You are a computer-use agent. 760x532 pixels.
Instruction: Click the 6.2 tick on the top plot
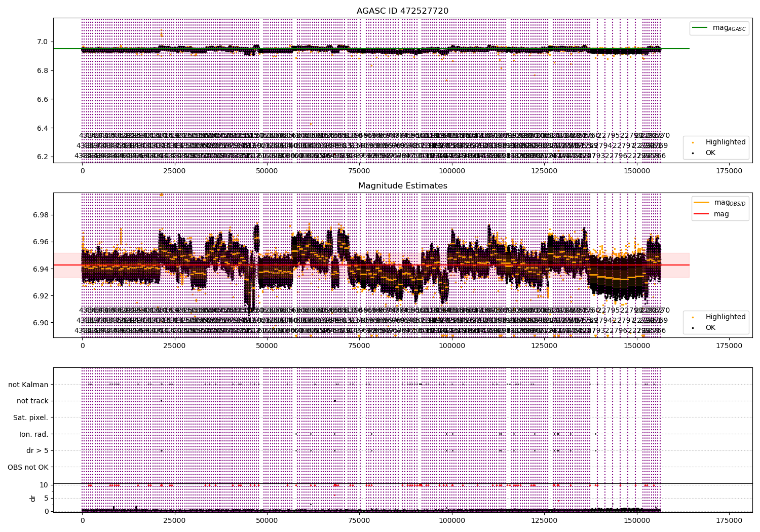(43, 157)
